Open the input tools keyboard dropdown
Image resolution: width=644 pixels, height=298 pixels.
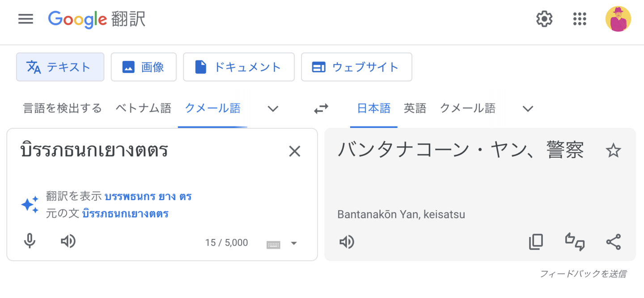[x=294, y=243]
